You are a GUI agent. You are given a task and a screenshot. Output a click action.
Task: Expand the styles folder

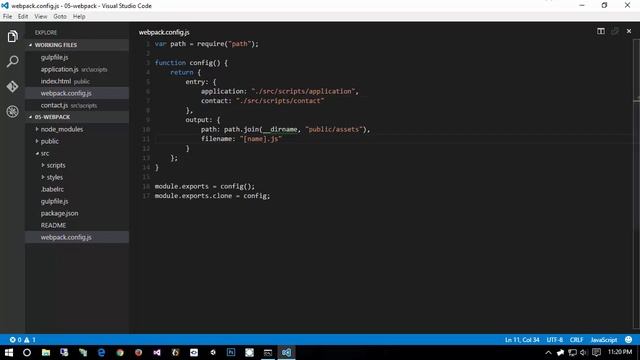(x=77, y=177)
